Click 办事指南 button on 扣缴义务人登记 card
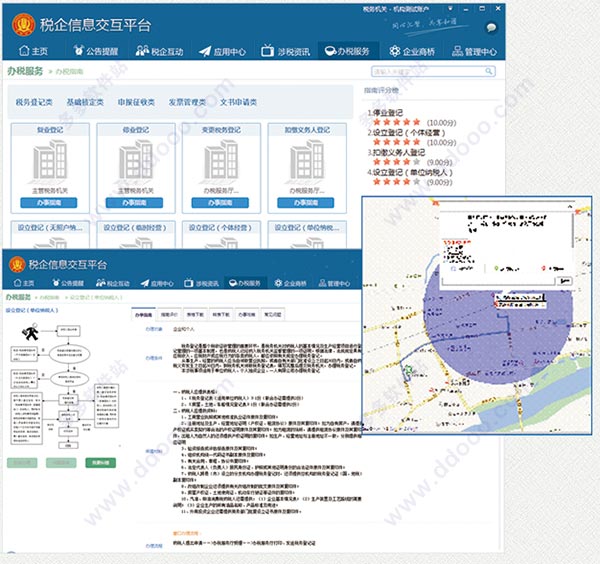 point(306,202)
